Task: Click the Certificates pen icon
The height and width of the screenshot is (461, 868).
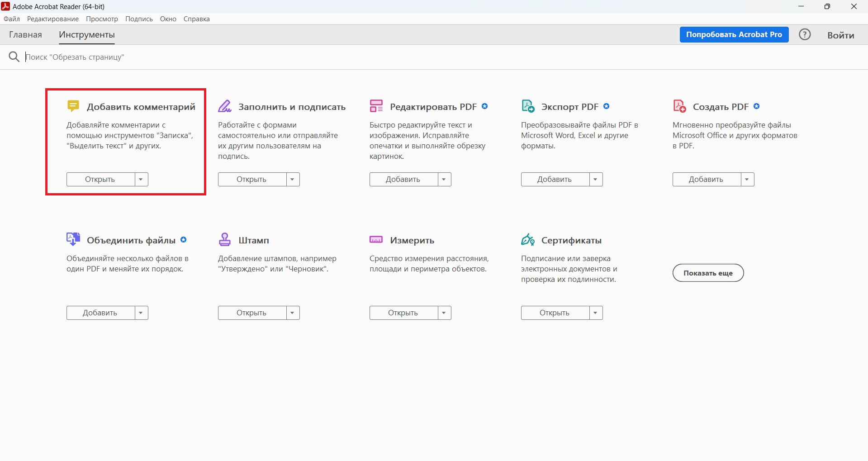Action: point(528,239)
